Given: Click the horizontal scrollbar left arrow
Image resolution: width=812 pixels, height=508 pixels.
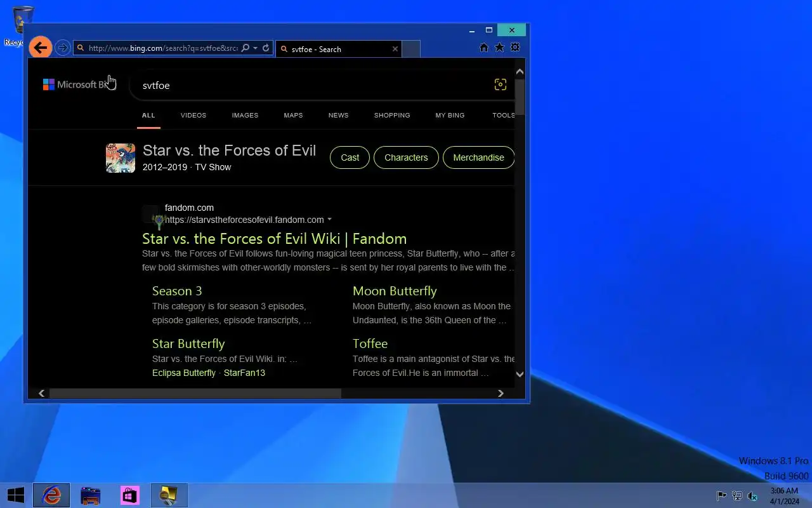Looking at the screenshot, I should (42, 393).
